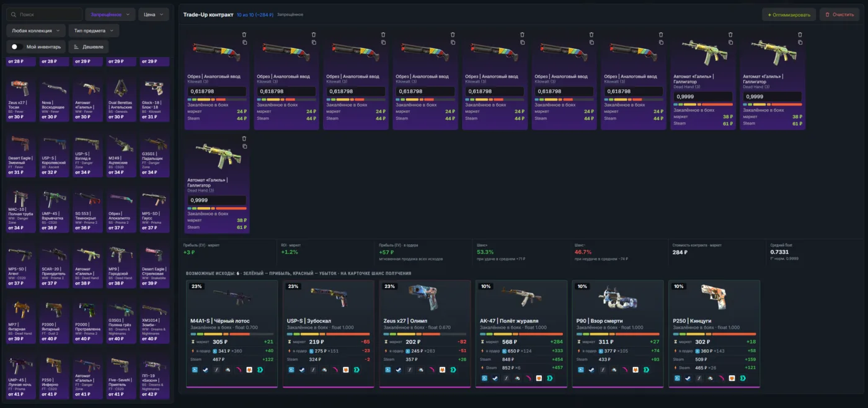Screen dimensions: 868x408
Task: Open the Steam icon on the M4A1-S card
Action: [205, 370]
